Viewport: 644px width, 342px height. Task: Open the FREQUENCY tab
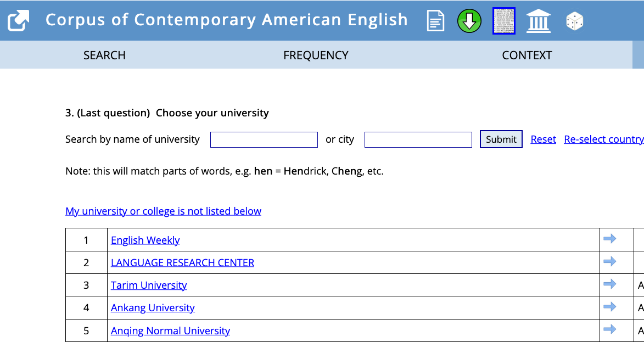click(316, 55)
